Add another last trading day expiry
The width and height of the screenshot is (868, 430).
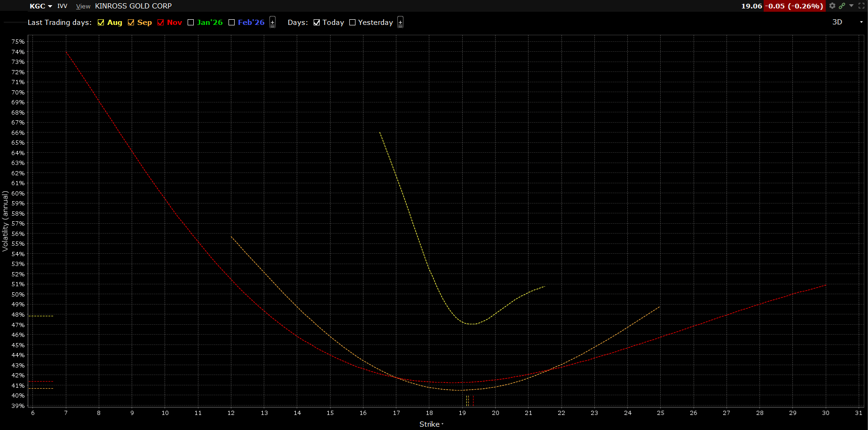(x=272, y=23)
